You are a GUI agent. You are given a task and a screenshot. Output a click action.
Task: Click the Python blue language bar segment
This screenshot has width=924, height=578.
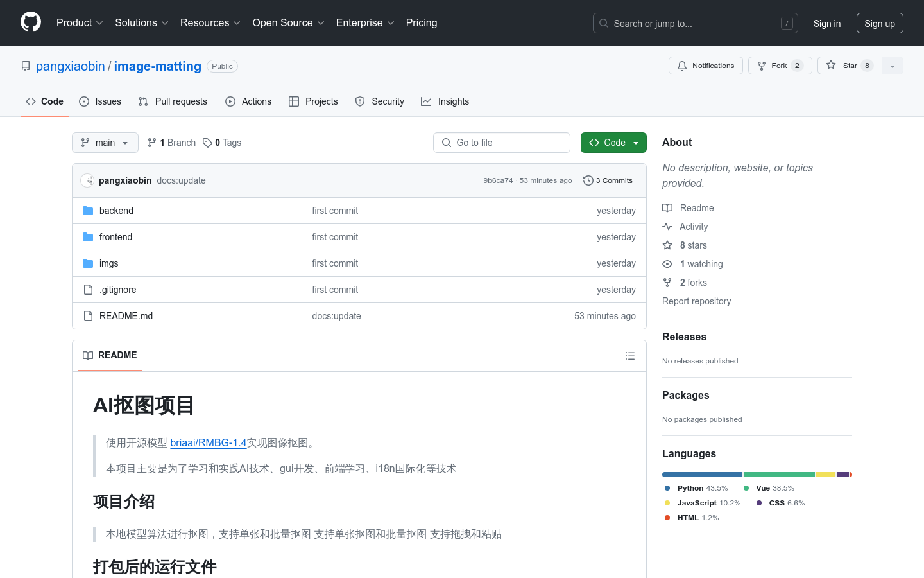point(702,475)
